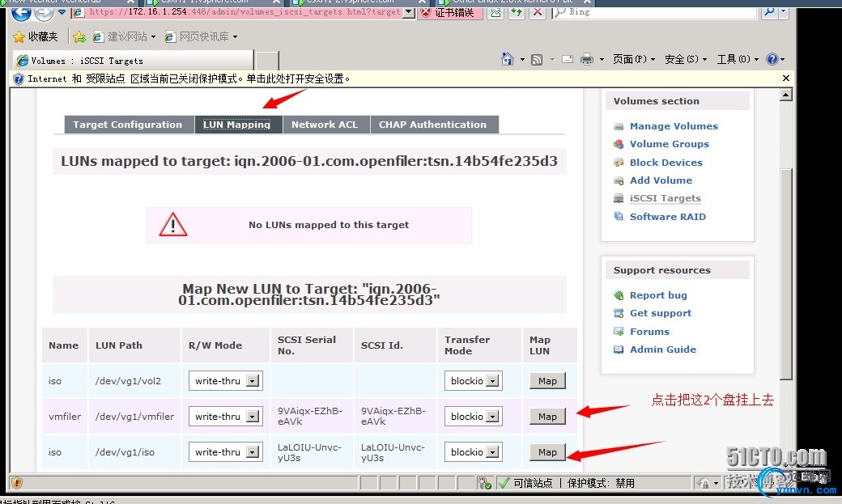
Task: Click the certificate error shield
Action: point(426,12)
